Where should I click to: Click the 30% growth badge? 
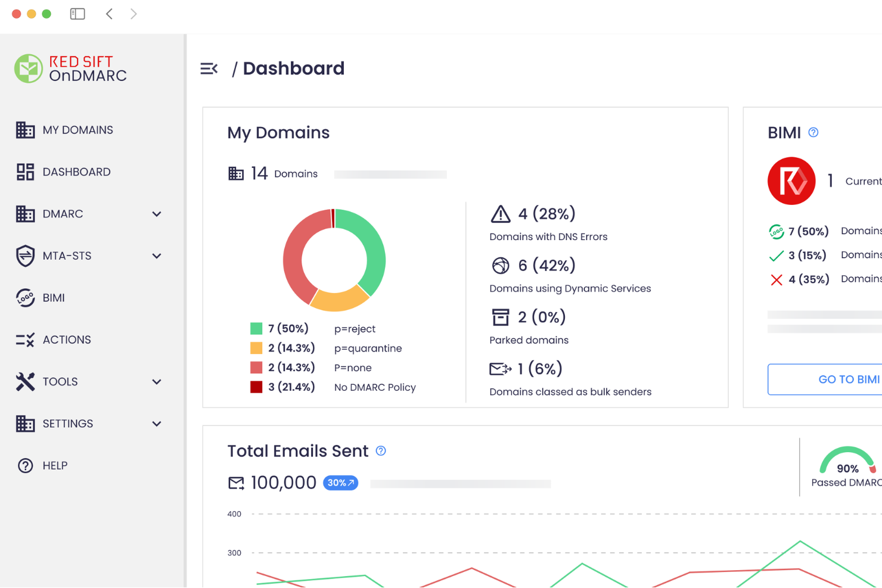point(340,483)
